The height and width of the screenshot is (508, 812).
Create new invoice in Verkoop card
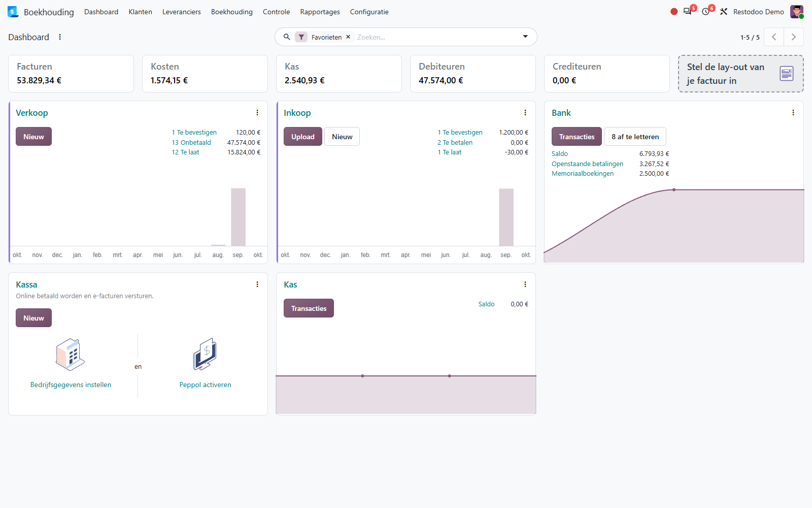pyautogui.click(x=33, y=137)
